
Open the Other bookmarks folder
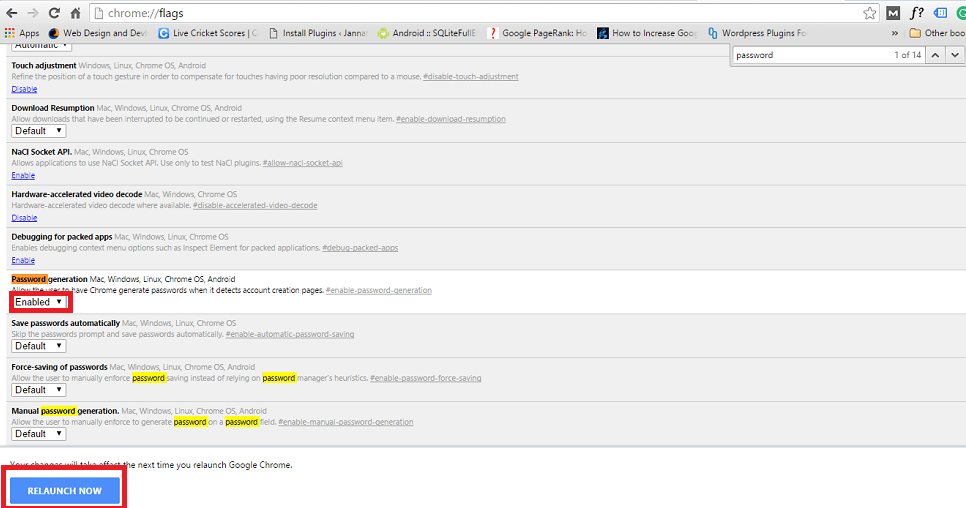click(937, 33)
